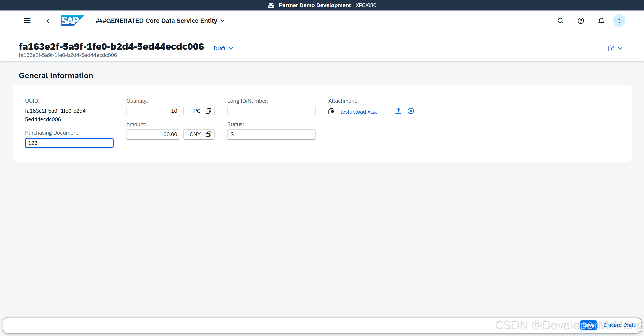This screenshot has height=336, width=644.
Task: Expand the app title dropdown chevron
Action: coord(222,21)
